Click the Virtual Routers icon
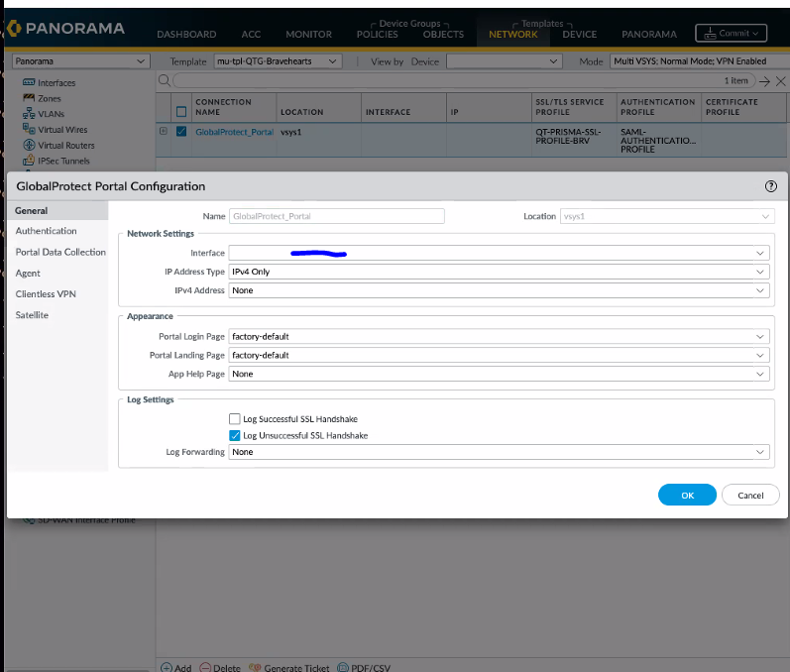This screenshot has height=672, width=790. click(29, 145)
